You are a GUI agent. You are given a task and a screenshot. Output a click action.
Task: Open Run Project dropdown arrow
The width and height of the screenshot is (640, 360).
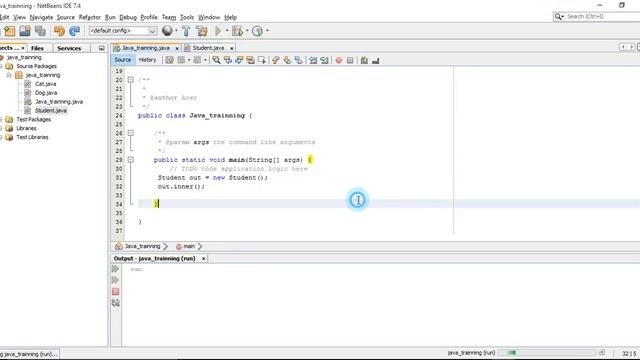227,31
